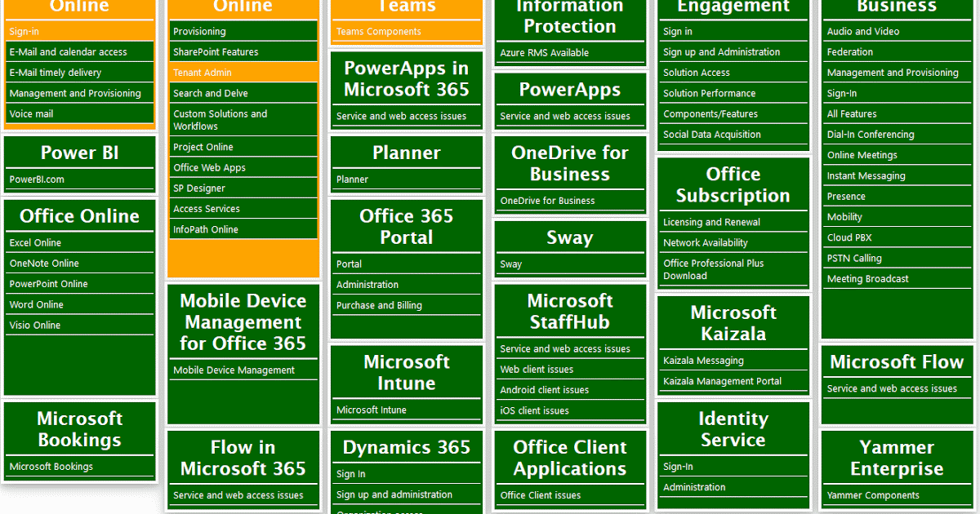Screen dimensions: 980x514
Task: Open the Microsoft Intune status row
Action: 407,410
